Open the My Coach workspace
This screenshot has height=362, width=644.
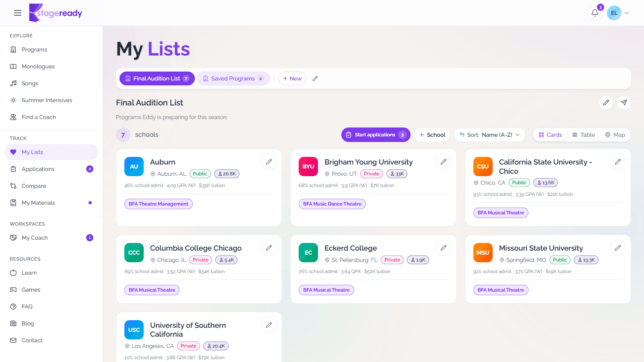point(52,238)
